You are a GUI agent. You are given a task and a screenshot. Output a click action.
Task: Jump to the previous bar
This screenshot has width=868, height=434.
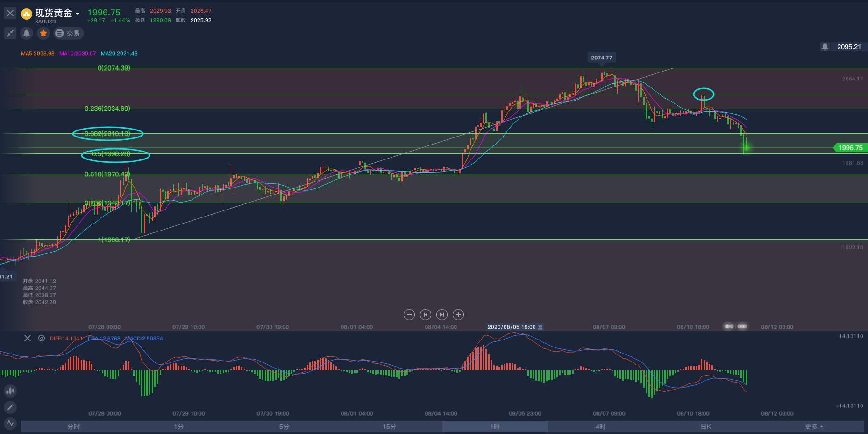click(x=426, y=315)
